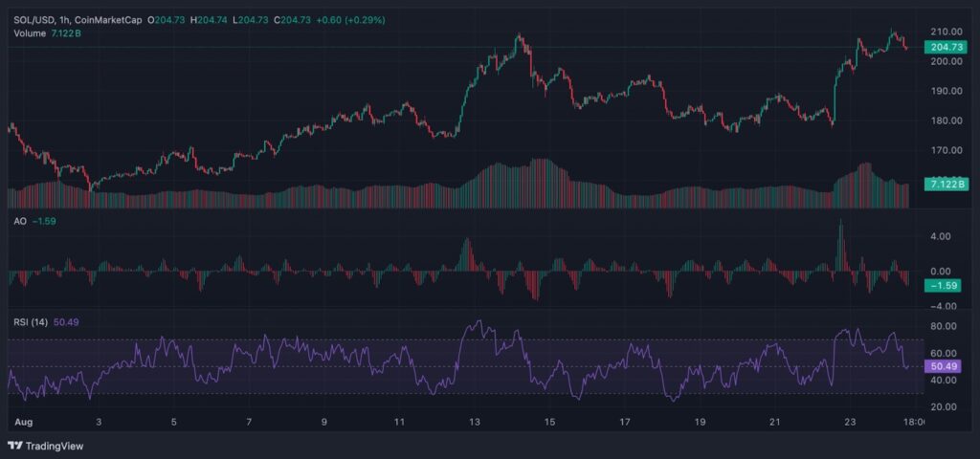Image resolution: width=980 pixels, height=459 pixels.
Task: Click the 0.00 AO axis label
Action: pos(942,272)
